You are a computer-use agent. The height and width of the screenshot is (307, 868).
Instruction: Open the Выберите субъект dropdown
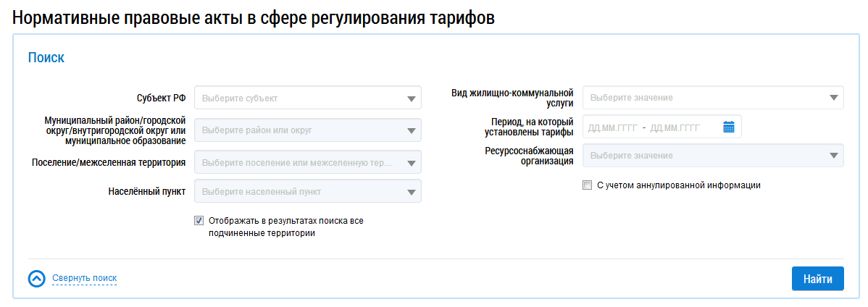pyautogui.click(x=308, y=98)
